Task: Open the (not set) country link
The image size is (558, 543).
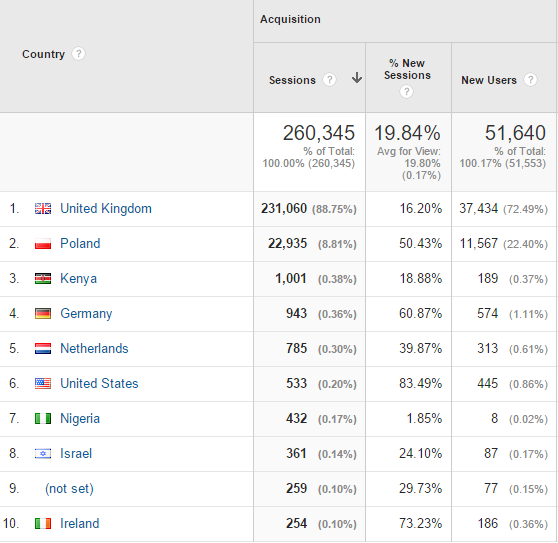Action: [x=69, y=489]
